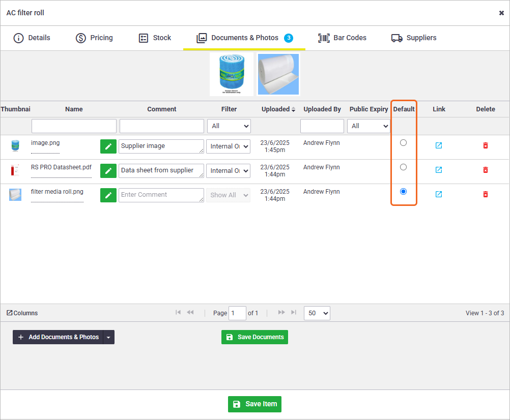510x420 pixels.
Task: Delete filter media roll.png with trash icon
Action: (485, 194)
